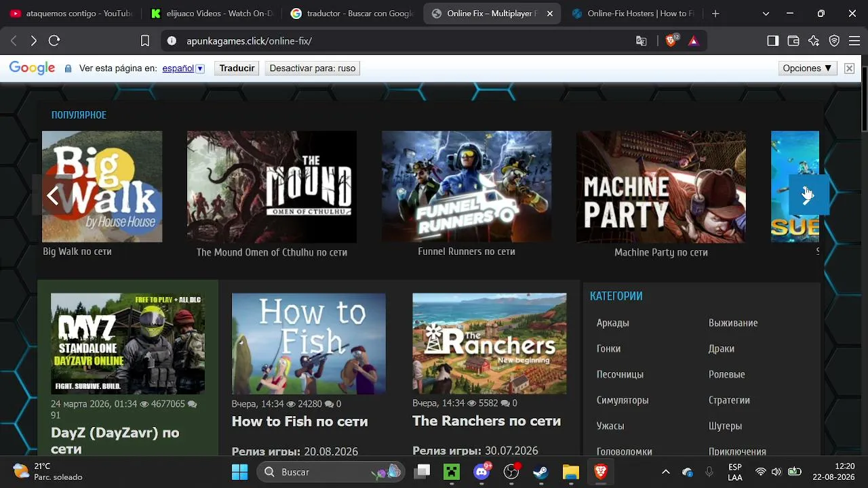Select the Ролевые category
Screen dimensions: 868x488
tap(727, 375)
